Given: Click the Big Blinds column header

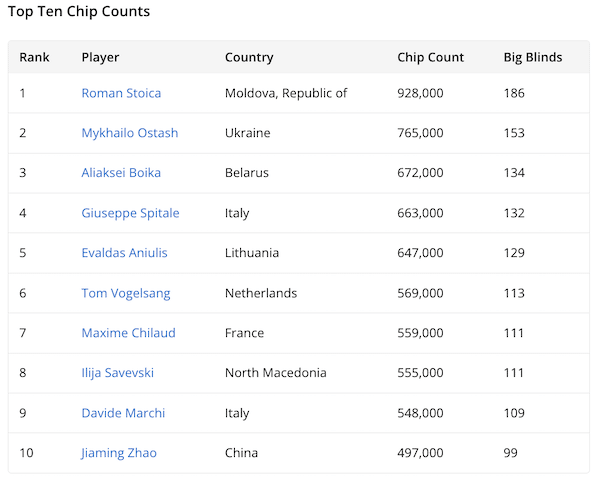Looking at the screenshot, I should 533,57.
